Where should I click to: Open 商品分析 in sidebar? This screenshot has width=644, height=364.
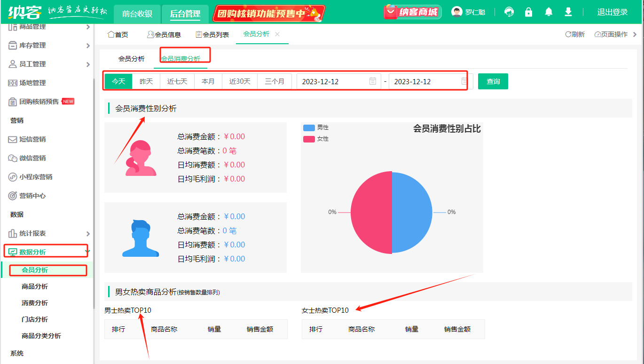(35, 286)
